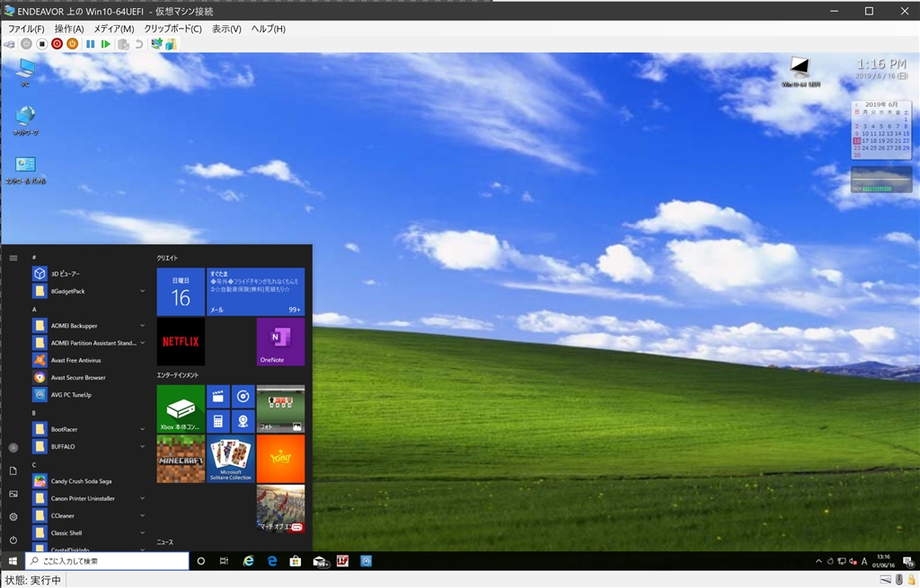This screenshot has height=588, width=920.
Task: Open 3D ビューアー from app list
Action: point(89,274)
